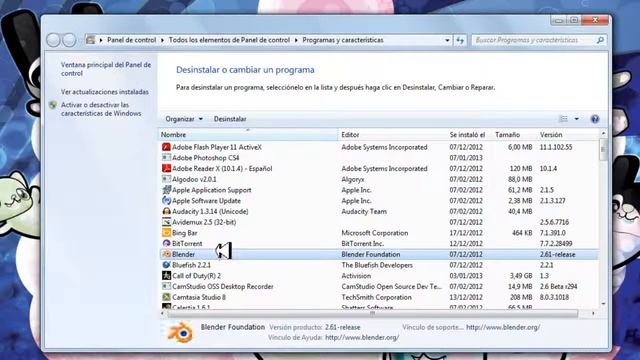Click the 17/12/2012 install date cell
This screenshot has width=640, height=360.
466,233
